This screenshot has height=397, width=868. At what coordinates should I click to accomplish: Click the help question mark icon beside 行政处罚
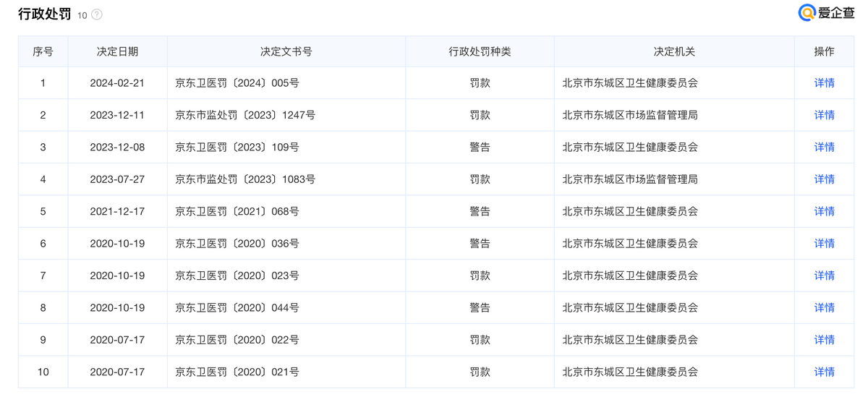tap(97, 15)
